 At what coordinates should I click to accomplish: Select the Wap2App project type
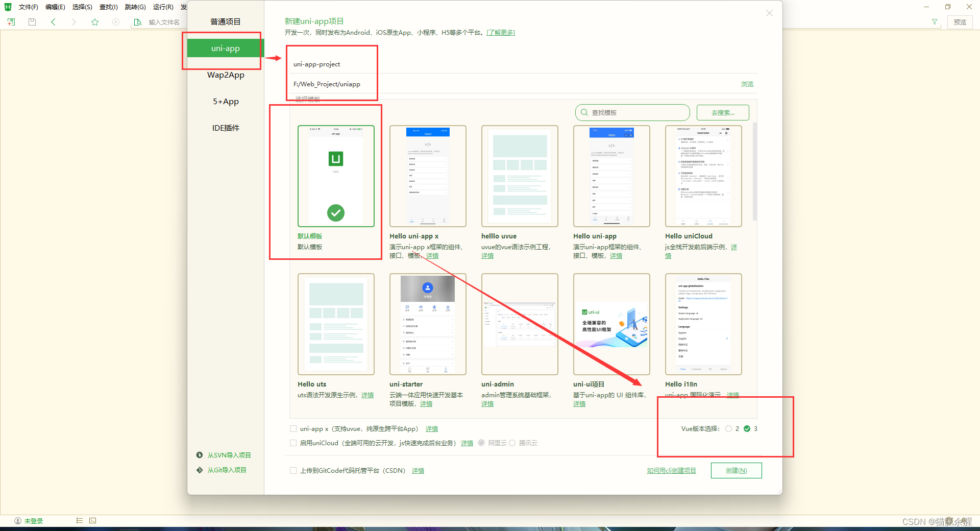(x=226, y=75)
